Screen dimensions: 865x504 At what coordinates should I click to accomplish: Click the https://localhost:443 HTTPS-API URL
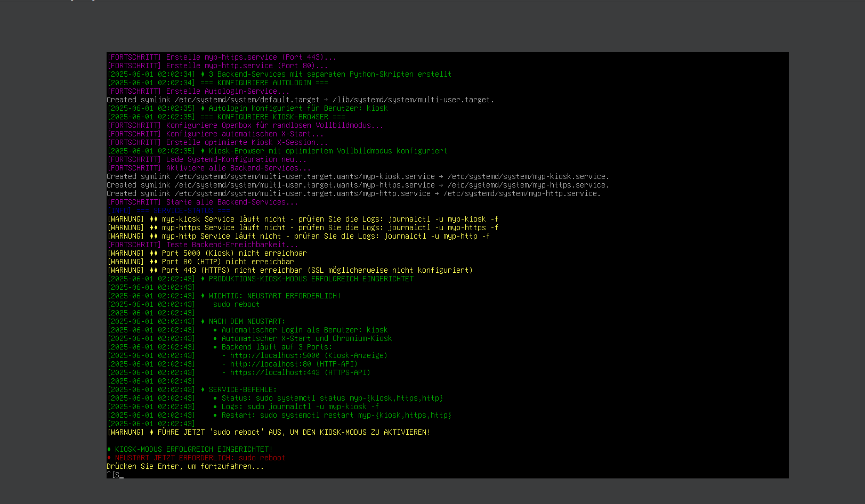coord(274,372)
